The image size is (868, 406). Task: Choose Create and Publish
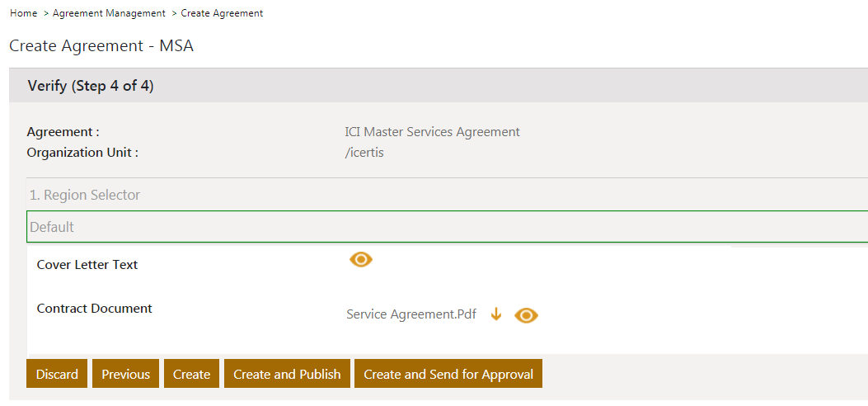(287, 374)
